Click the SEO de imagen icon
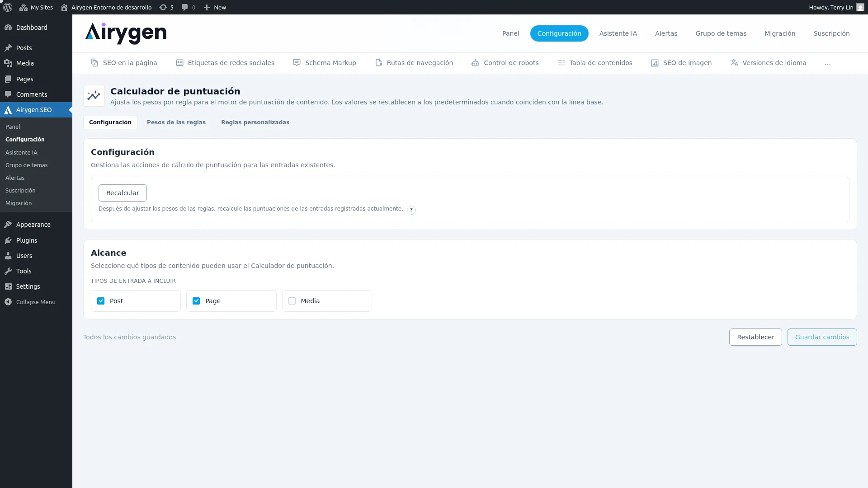Image resolution: width=868 pixels, height=488 pixels. pyautogui.click(x=655, y=63)
